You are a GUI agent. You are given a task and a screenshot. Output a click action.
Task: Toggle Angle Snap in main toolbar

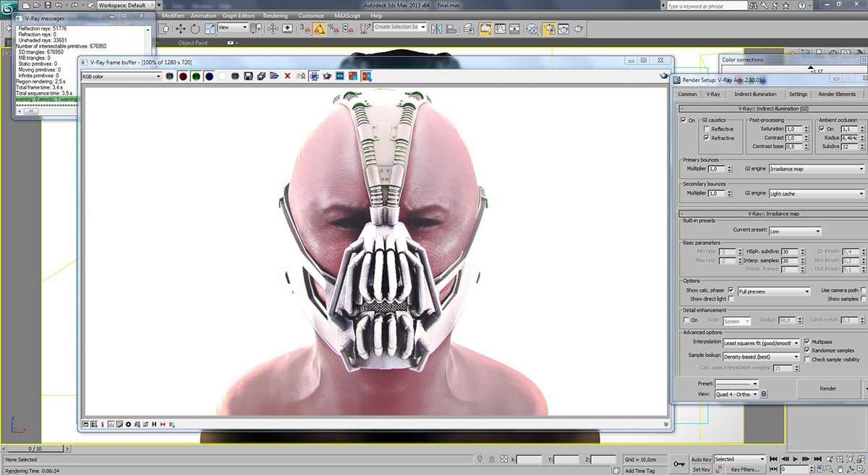[318, 29]
